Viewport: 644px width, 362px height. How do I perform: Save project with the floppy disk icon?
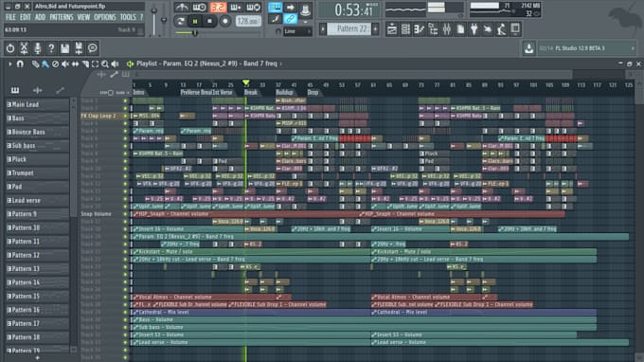point(65,48)
